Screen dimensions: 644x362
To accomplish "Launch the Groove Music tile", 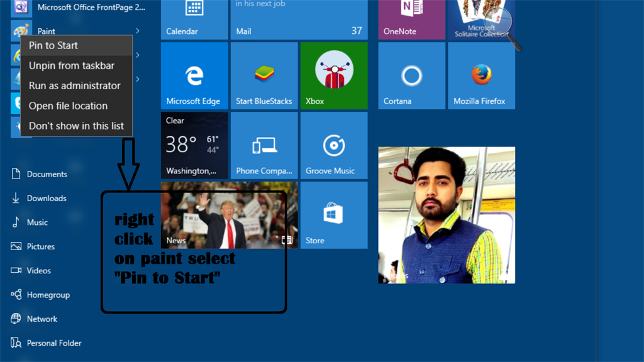I will (334, 145).
